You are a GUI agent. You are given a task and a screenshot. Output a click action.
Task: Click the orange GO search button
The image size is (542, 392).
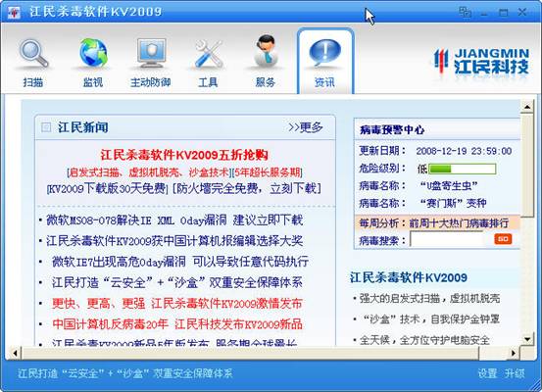(503, 239)
